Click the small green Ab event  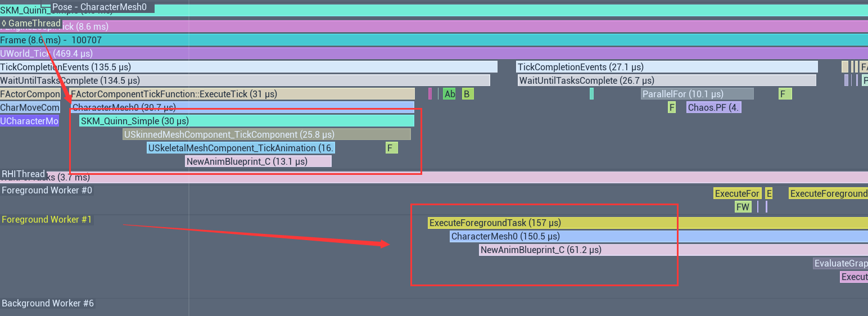(449, 94)
